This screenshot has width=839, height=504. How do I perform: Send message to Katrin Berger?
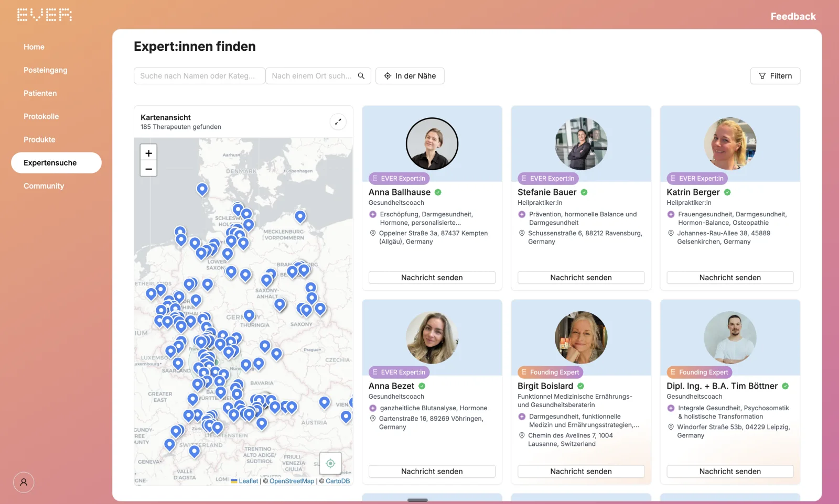(x=730, y=278)
